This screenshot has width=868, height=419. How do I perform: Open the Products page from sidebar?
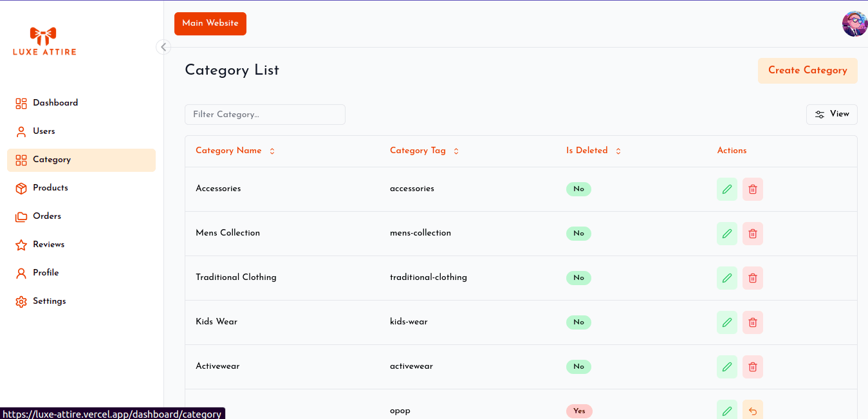click(50, 188)
